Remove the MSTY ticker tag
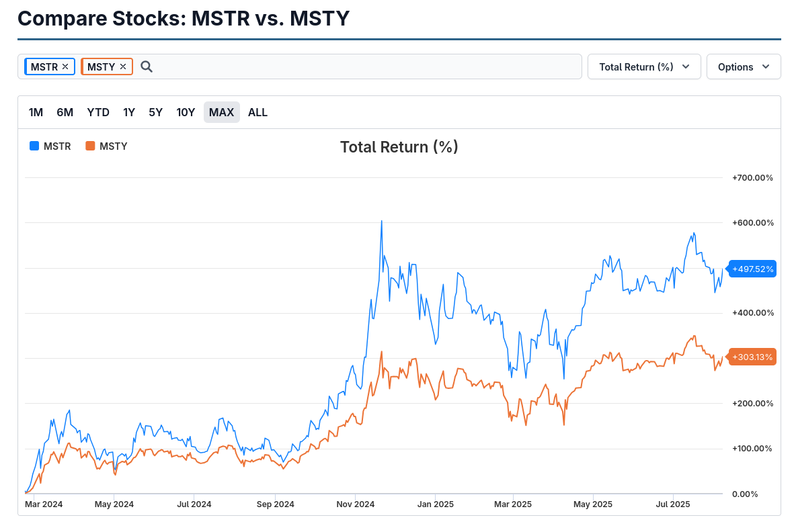The width and height of the screenshot is (794, 532). [123, 66]
